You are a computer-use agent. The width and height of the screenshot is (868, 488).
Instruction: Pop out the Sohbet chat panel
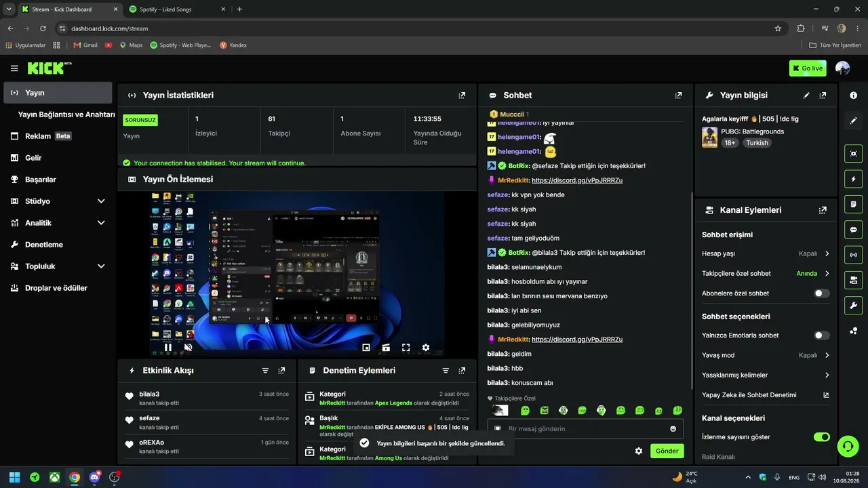tap(678, 96)
